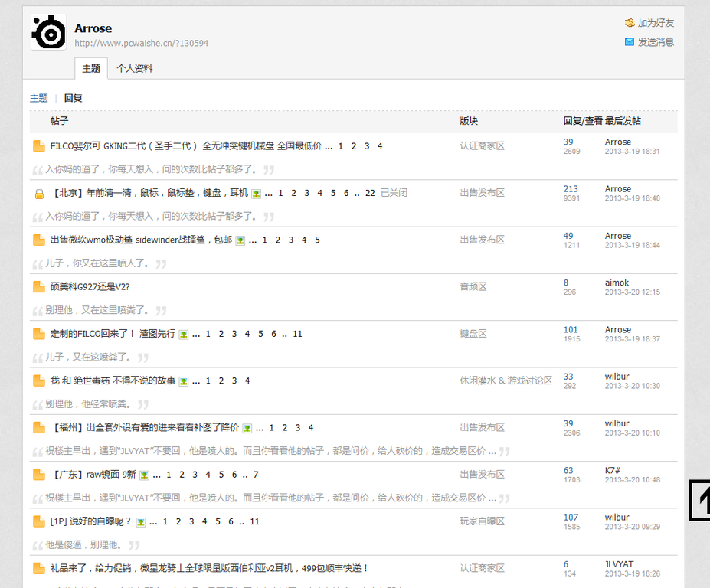Screen dimensions: 710x588
Task: Open thread FILCO斐尔可 GKING二代
Action: tap(186, 146)
